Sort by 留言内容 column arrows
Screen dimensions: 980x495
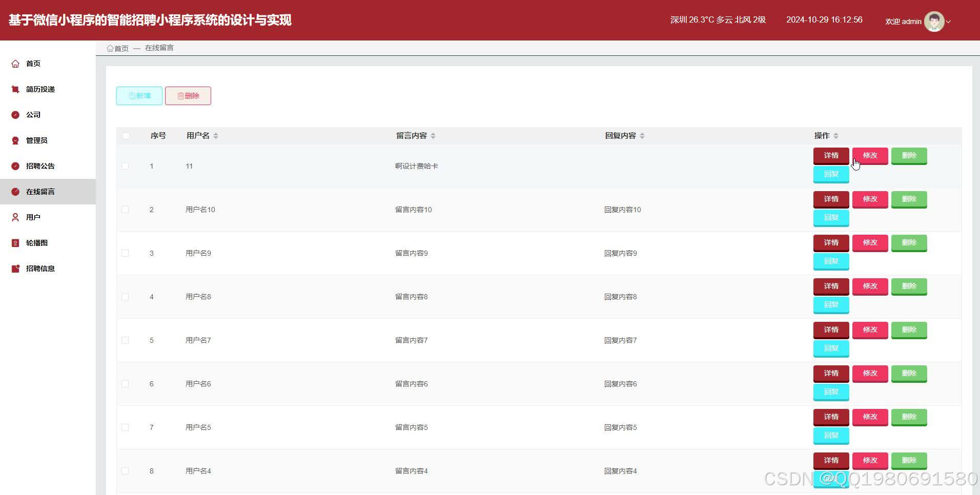click(x=433, y=136)
